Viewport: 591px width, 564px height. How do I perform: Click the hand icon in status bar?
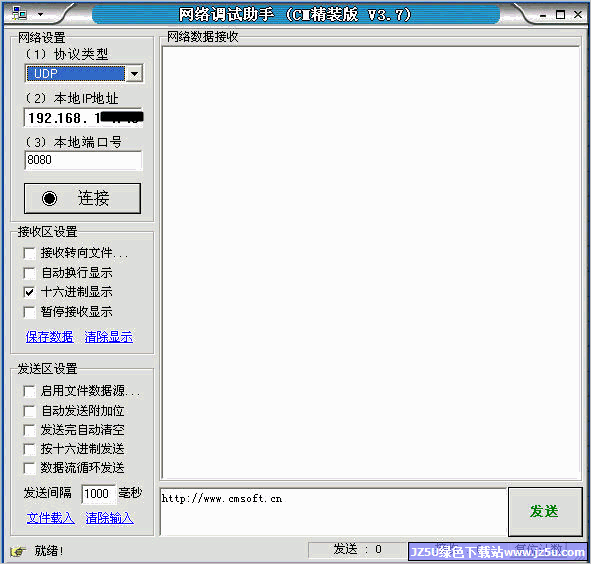(x=18, y=552)
